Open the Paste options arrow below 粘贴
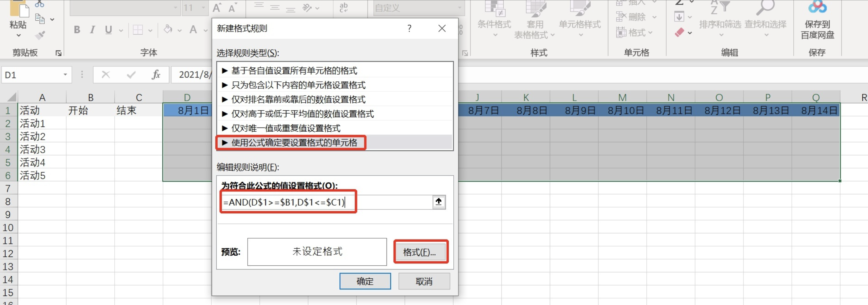Viewport: 868px width, 305px height. click(x=18, y=35)
